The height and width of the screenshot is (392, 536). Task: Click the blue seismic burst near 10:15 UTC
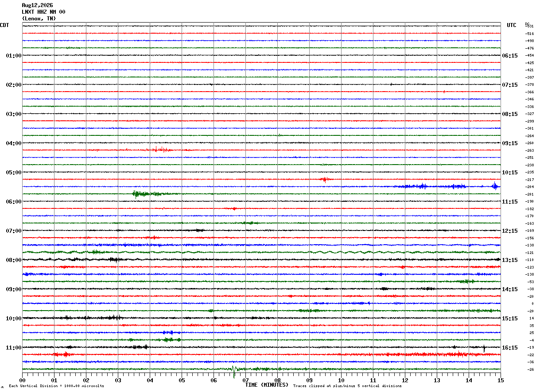(x=494, y=186)
